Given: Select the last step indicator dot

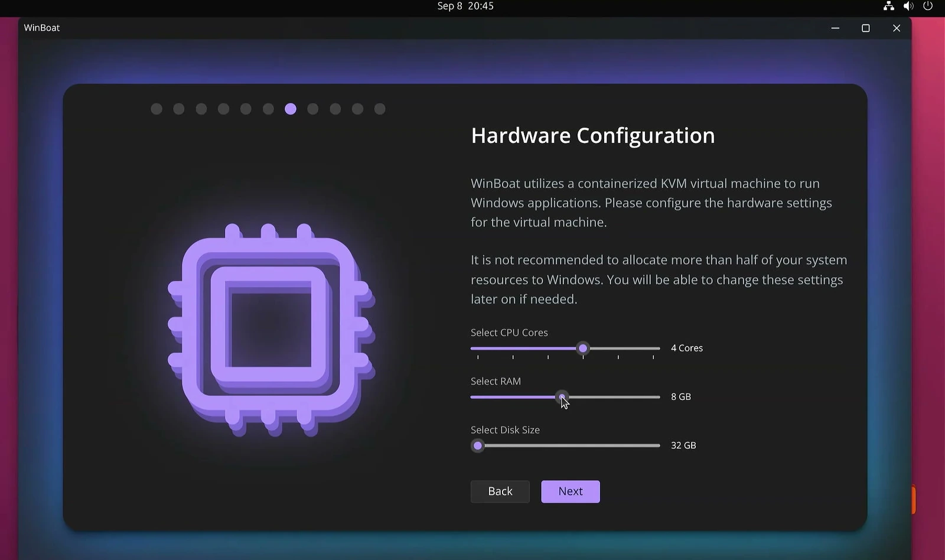Looking at the screenshot, I should click(380, 109).
